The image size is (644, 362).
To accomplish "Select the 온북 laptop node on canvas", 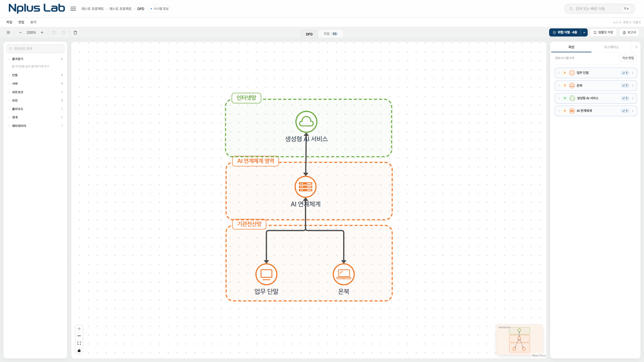I will coord(344,274).
